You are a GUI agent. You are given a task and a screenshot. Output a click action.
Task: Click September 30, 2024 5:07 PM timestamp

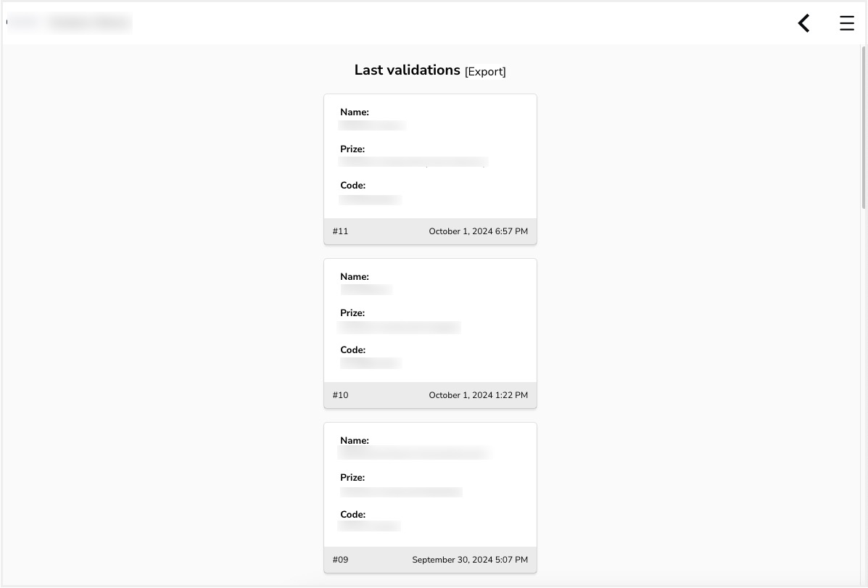point(470,560)
